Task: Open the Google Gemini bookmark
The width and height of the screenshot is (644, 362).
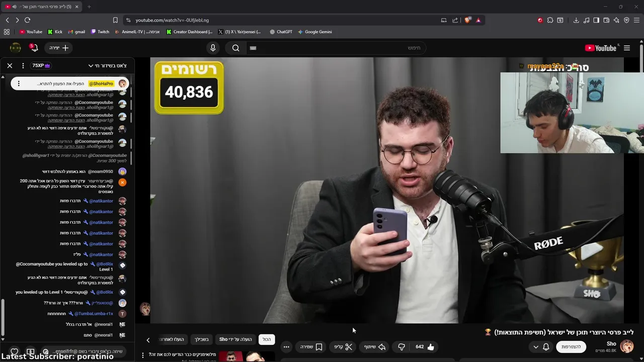Action: (x=315, y=32)
